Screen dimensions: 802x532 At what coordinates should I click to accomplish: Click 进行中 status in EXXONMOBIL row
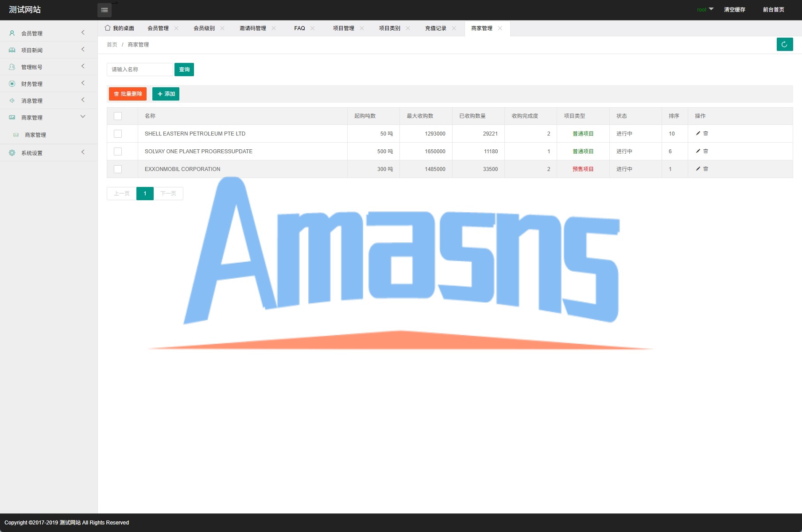coord(624,169)
